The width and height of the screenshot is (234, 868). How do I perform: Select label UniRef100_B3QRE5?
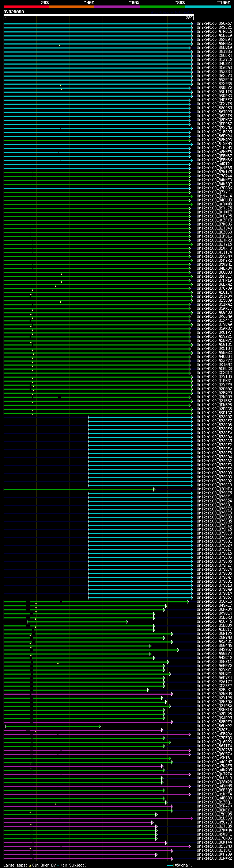214,602
